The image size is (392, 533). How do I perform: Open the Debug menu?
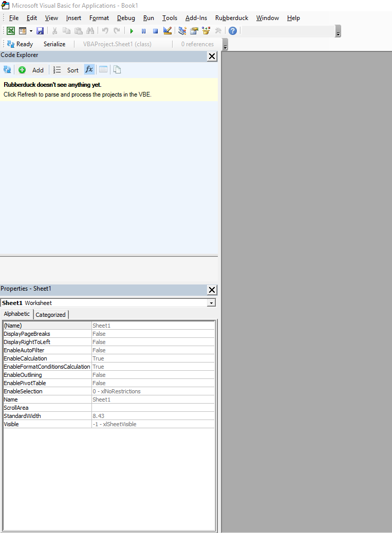click(126, 18)
